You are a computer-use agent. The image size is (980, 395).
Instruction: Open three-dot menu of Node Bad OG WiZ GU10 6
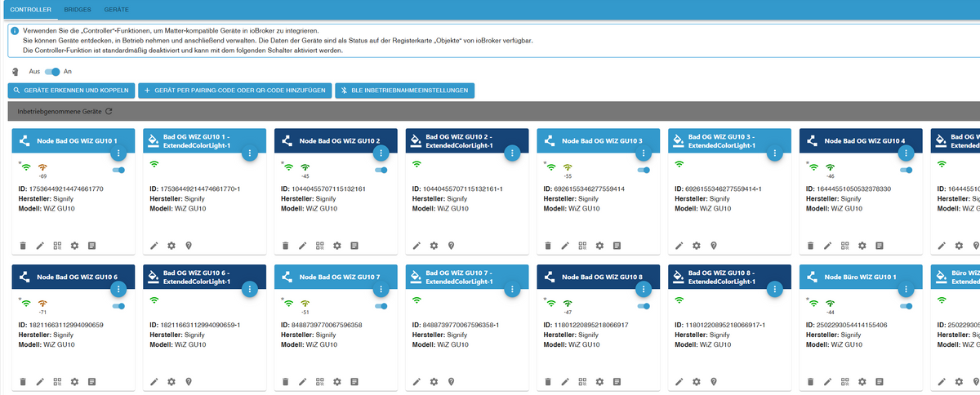[x=119, y=290]
